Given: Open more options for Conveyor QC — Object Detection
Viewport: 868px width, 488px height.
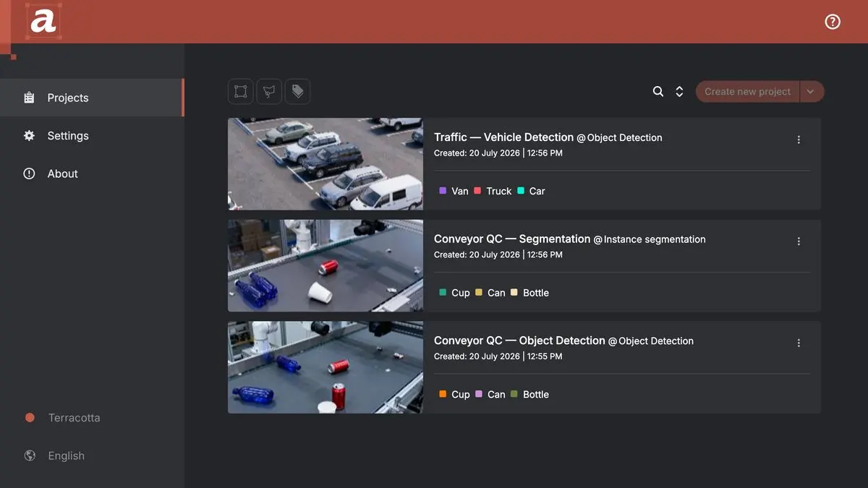Looking at the screenshot, I should point(799,343).
